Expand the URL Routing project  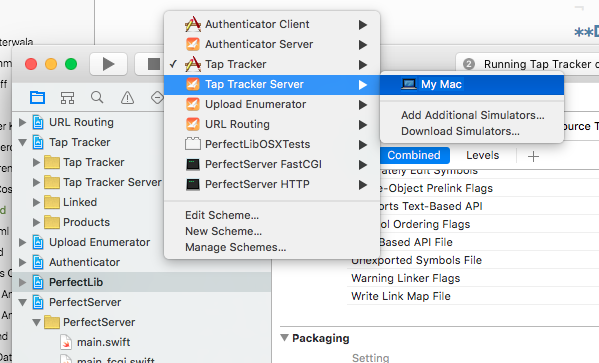click(23, 122)
